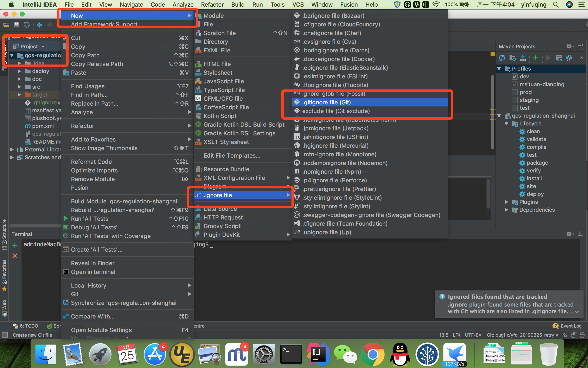Click Toggle Offline Mode Maven icon
Image resolution: width=588 pixels, height=368 pixels.
click(569, 58)
